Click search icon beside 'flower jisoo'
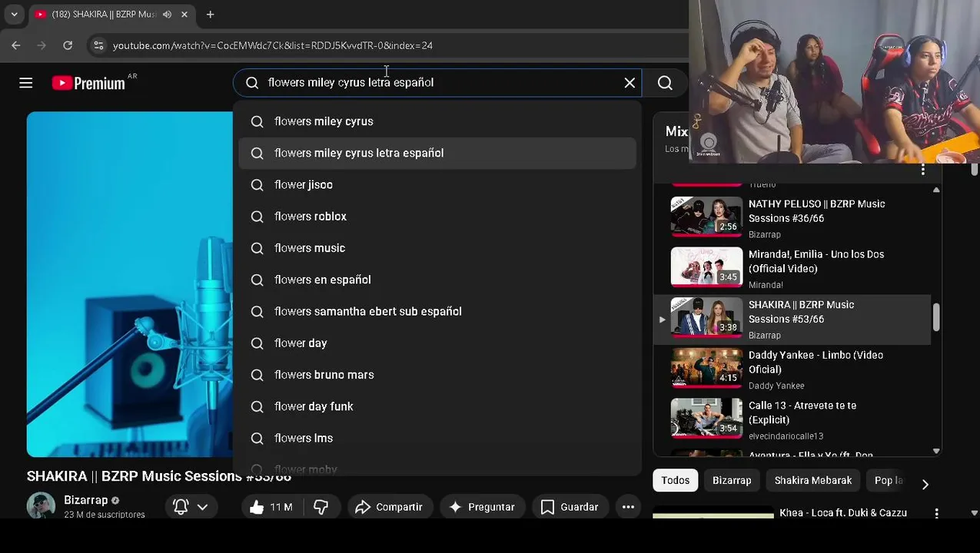This screenshot has height=553, width=980. pyautogui.click(x=257, y=184)
